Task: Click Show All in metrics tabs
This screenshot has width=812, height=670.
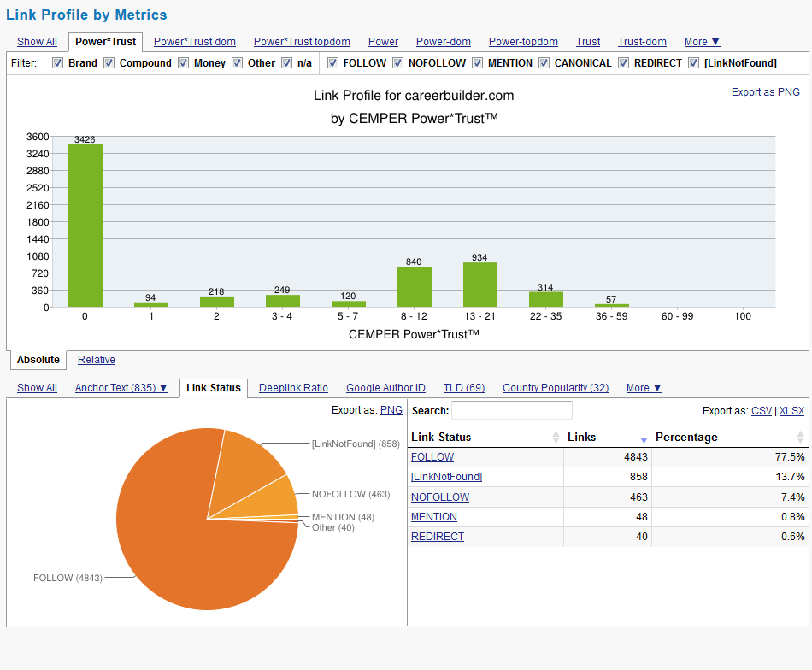Action: coord(37,42)
